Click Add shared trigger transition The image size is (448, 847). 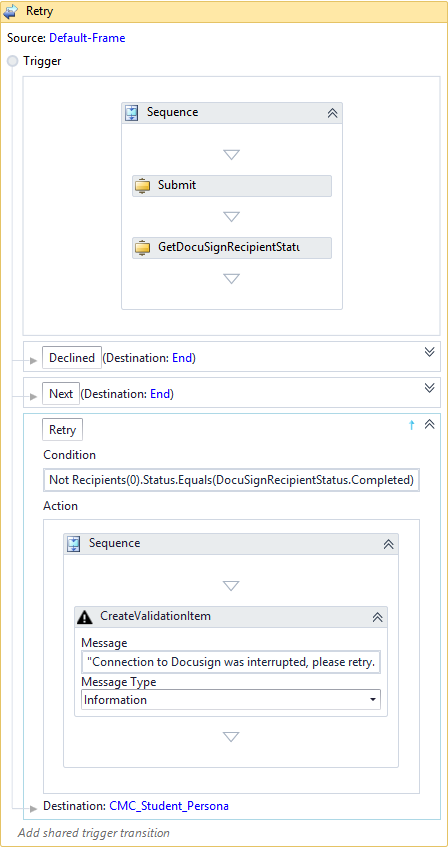point(93,833)
